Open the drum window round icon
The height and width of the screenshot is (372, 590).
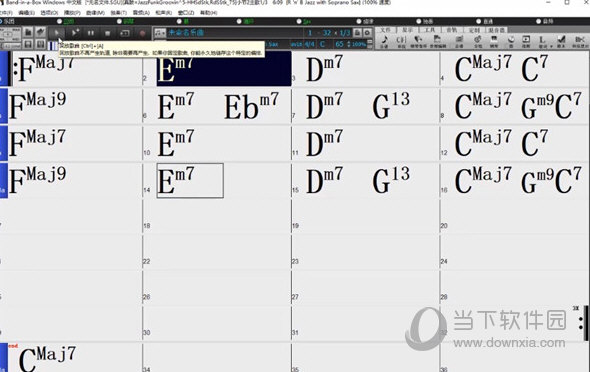pos(511,41)
